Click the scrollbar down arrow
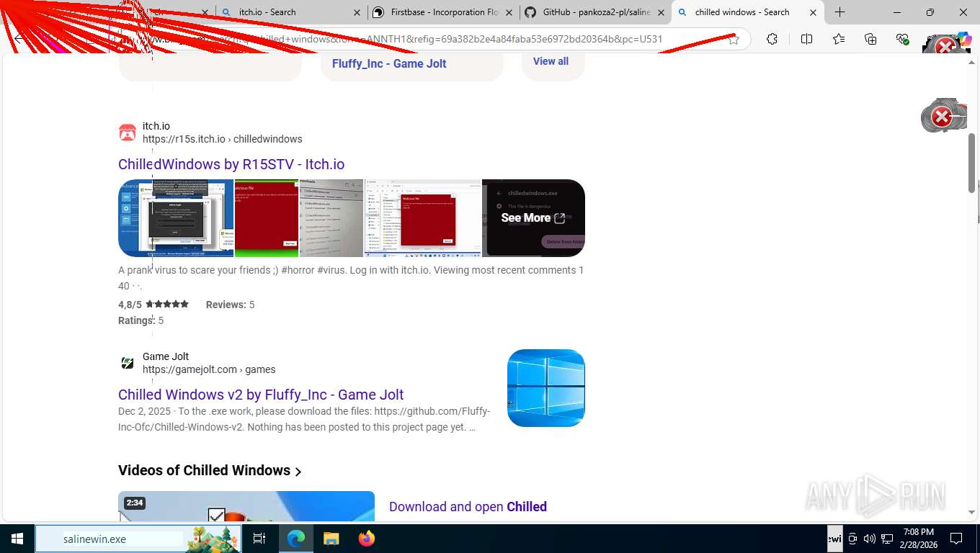 point(972,512)
